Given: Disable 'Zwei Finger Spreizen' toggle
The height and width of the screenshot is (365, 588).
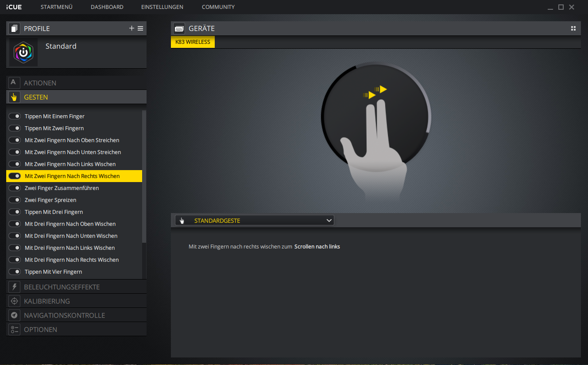Looking at the screenshot, I should click(x=15, y=200).
